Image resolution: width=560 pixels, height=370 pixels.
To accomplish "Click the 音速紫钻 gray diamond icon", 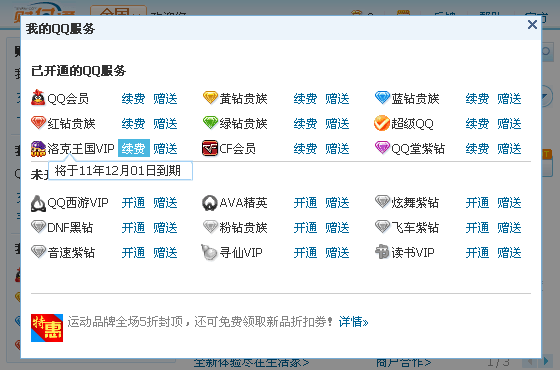I will (38, 252).
